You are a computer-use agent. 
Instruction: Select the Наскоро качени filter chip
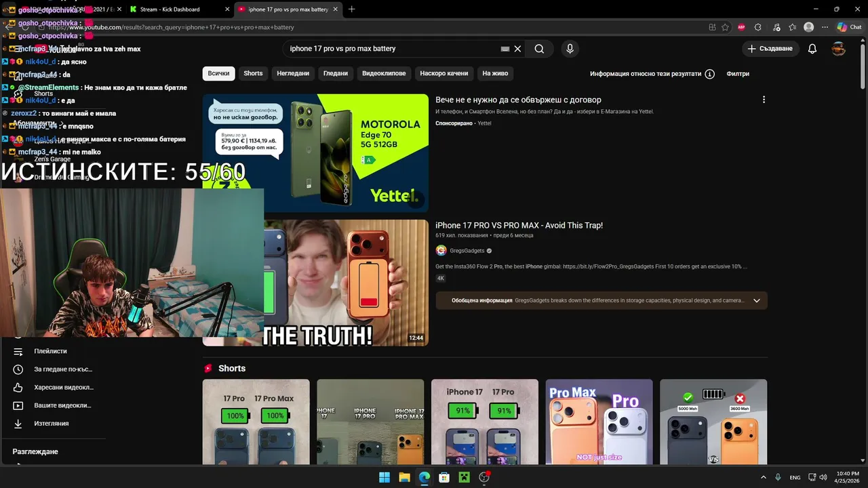point(444,73)
